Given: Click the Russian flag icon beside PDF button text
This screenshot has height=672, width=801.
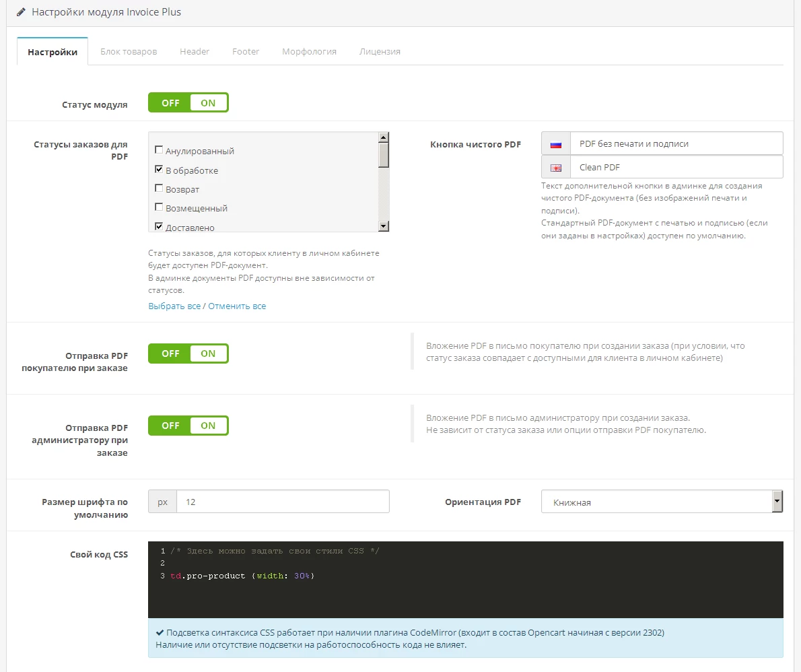Looking at the screenshot, I should [556, 145].
